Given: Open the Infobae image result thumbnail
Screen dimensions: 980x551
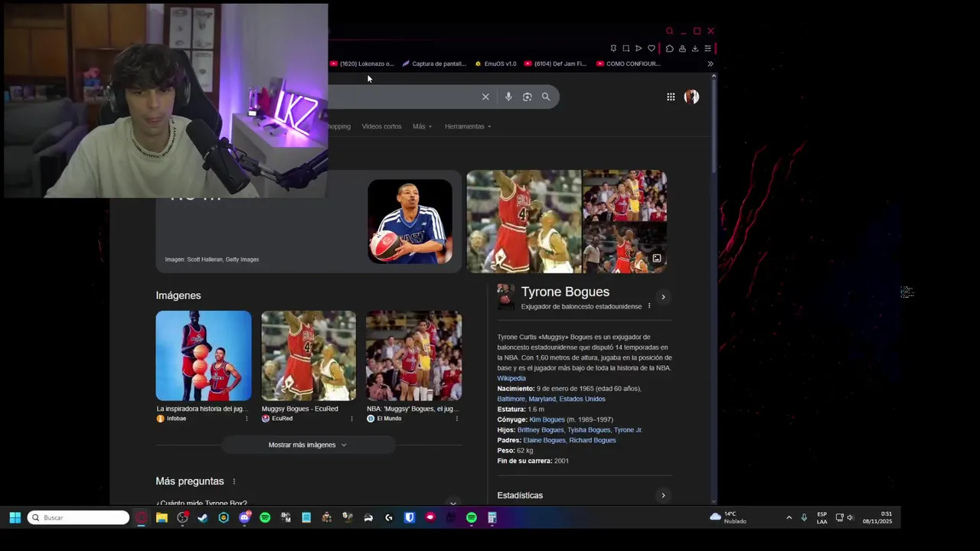Looking at the screenshot, I should pos(204,355).
